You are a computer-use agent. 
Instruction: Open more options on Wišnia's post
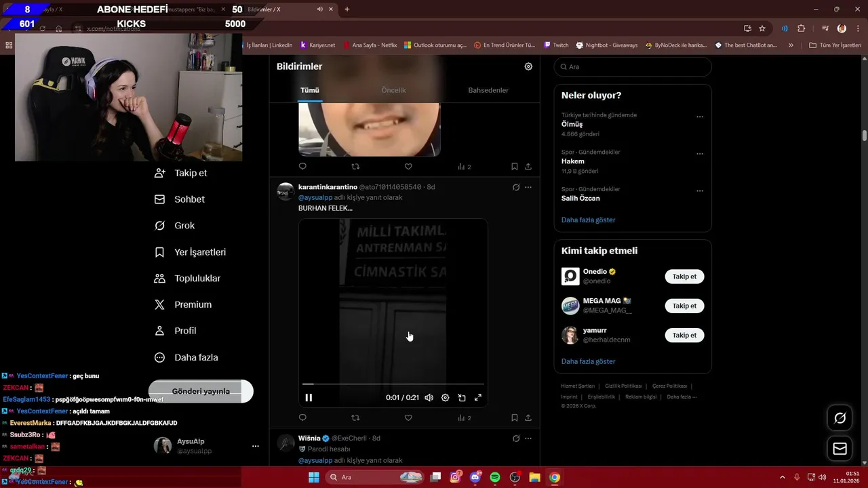tap(528, 439)
